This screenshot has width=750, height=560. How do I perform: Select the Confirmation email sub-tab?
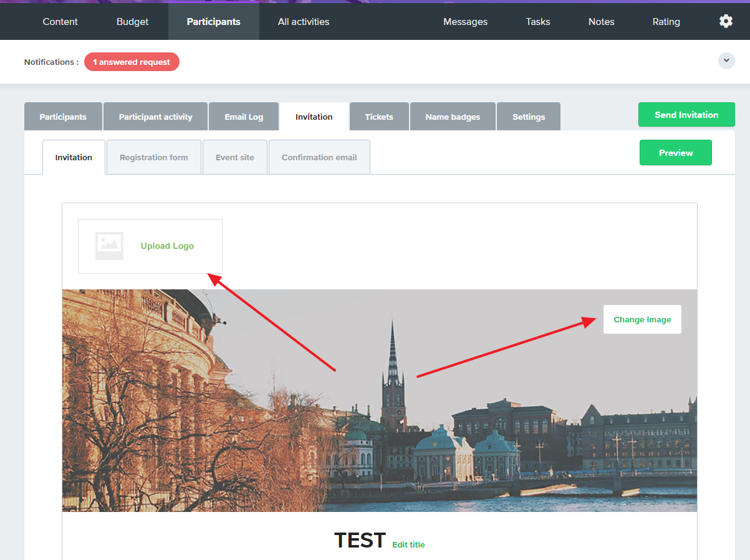point(319,157)
